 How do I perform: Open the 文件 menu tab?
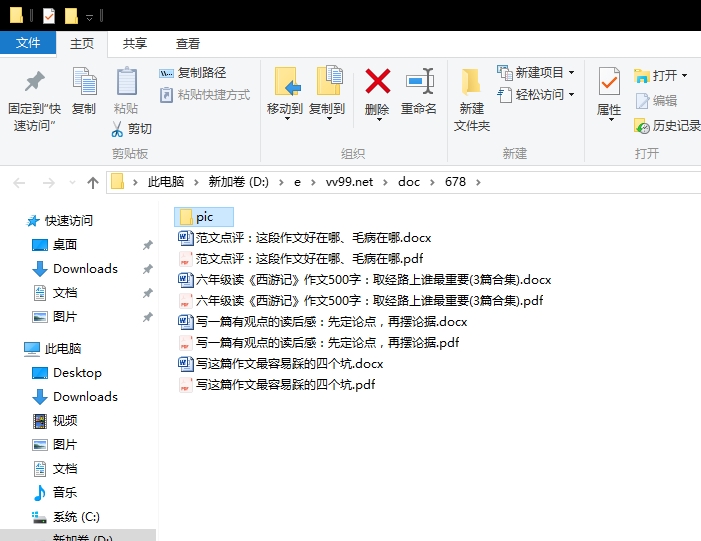pos(28,43)
